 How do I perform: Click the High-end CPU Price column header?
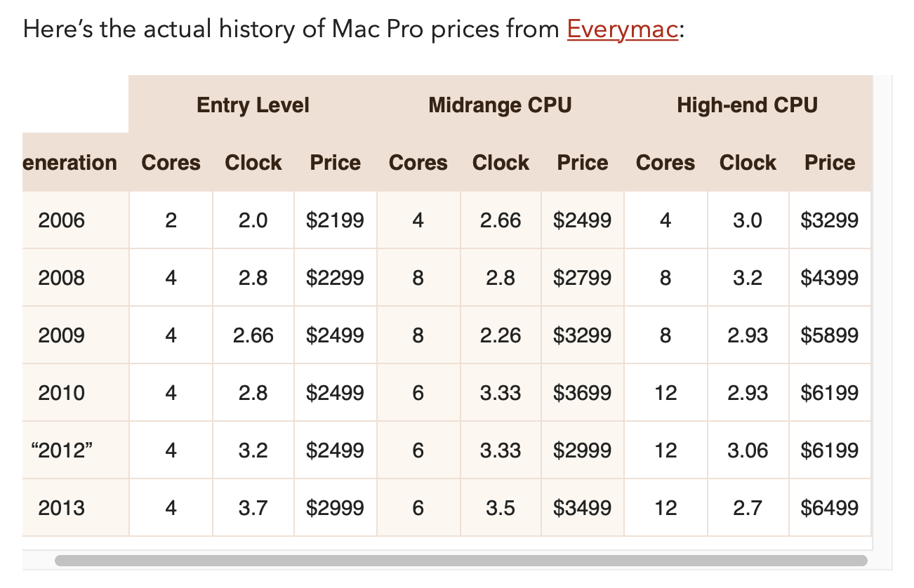click(x=830, y=163)
